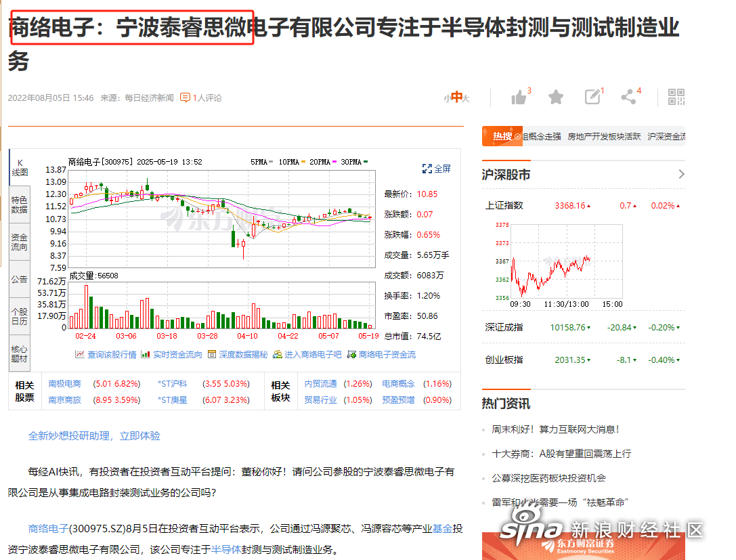Enter 进入商络电子吧 forum link
The image size is (736, 560).
307,354
